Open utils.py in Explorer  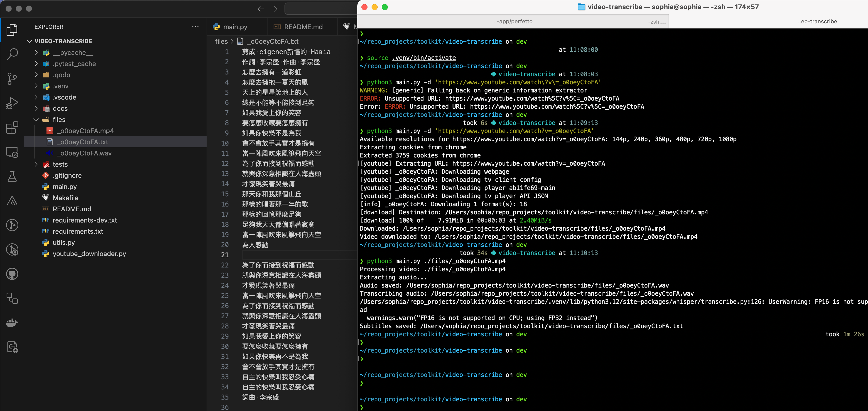click(115, 242)
